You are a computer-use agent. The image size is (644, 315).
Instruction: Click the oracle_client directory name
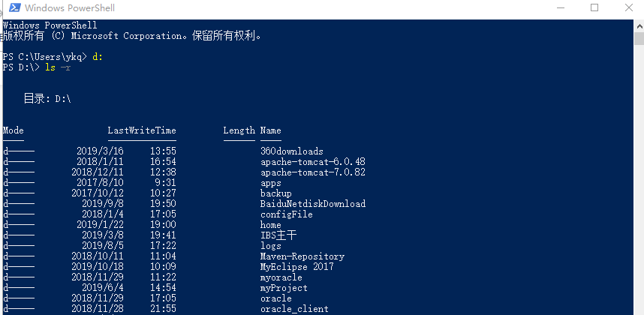point(294,309)
